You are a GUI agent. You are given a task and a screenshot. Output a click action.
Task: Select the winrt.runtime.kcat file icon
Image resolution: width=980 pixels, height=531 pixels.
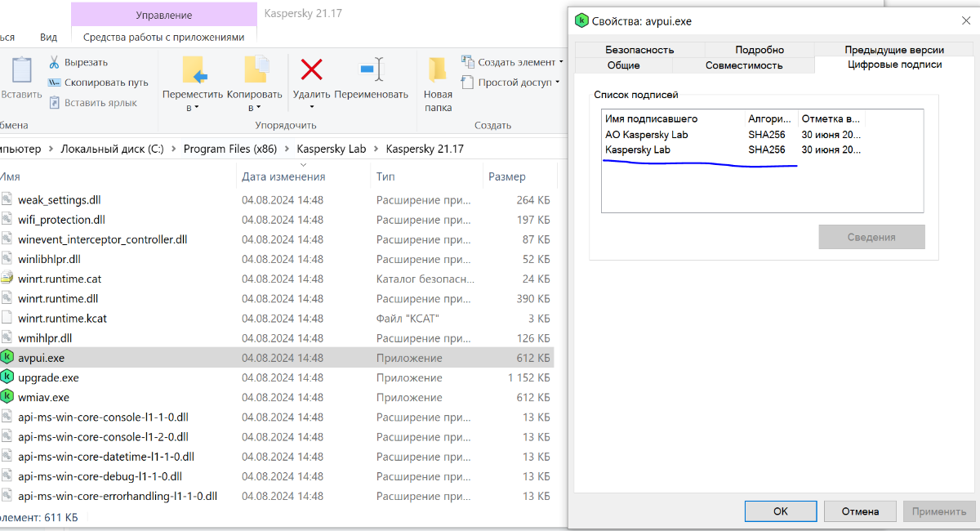coord(7,318)
